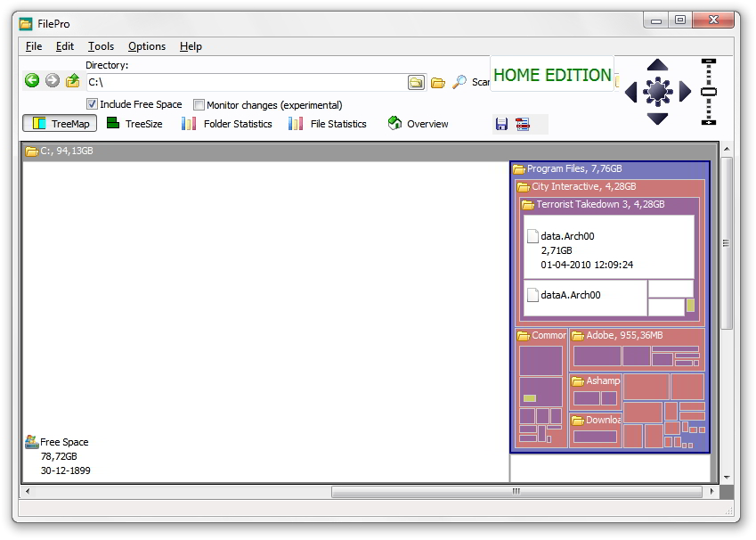Select the Program Files folder header
Viewport: 756px width, 540px height.
tap(610, 169)
